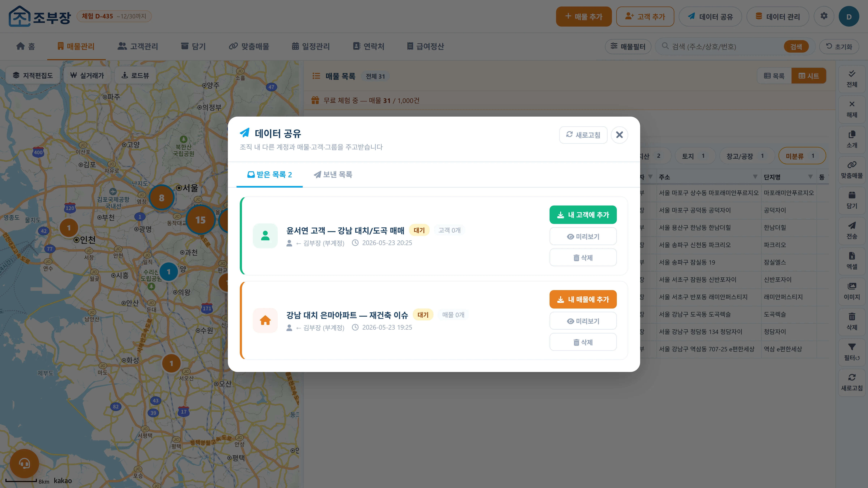Image resolution: width=868 pixels, height=488 pixels.
Task: Toggle the 로드뷰 map mode
Action: [135, 75]
